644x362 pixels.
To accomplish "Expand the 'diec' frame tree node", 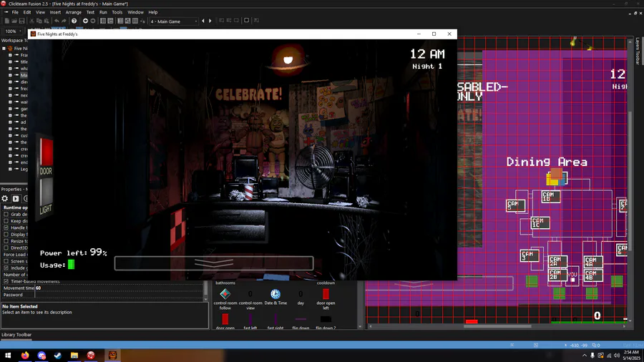I will tap(10, 82).
